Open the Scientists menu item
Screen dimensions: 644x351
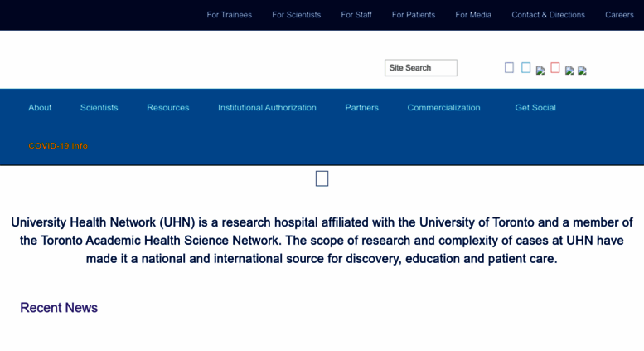coord(99,108)
